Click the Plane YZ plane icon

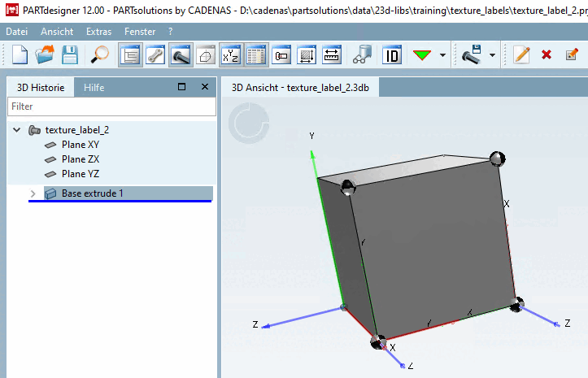point(50,174)
